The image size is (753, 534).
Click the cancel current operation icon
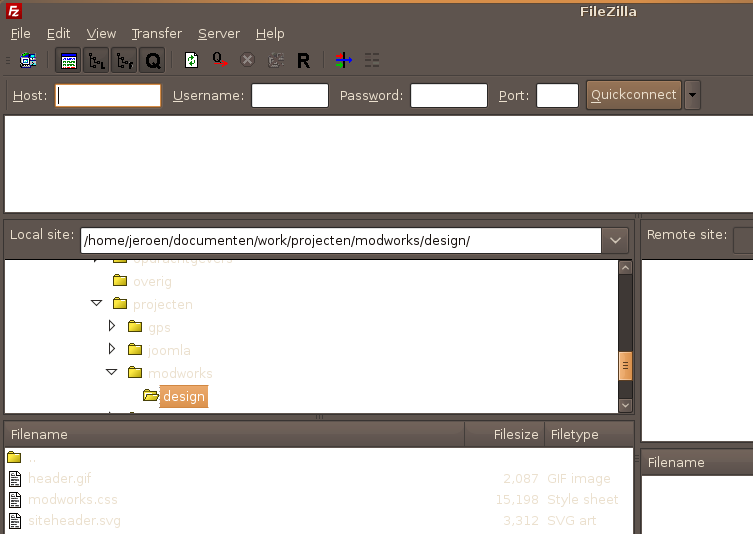coord(247,61)
